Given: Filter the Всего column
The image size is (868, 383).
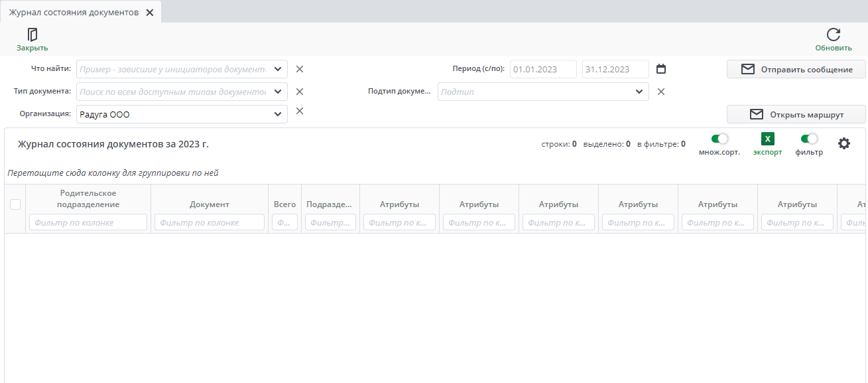Looking at the screenshot, I should tap(285, 222).
